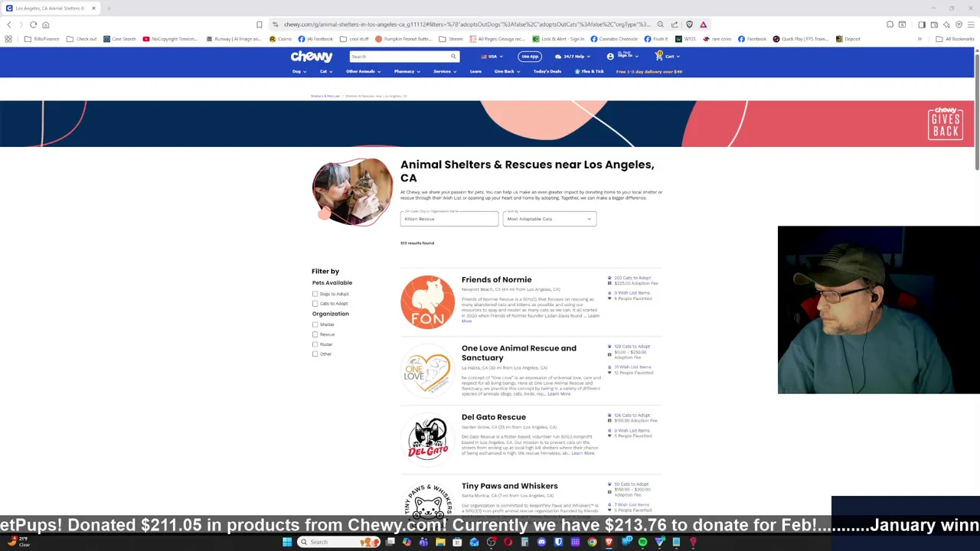The height and width of the screenshot is (551, 980).
Task: Click the browser home icon
Action: (x=46, y=24)
